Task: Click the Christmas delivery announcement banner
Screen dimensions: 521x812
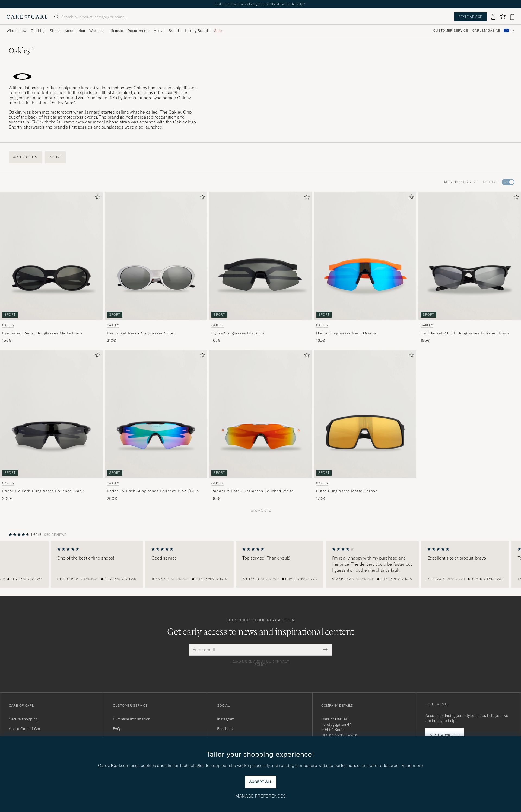Action: click(260, 4)
